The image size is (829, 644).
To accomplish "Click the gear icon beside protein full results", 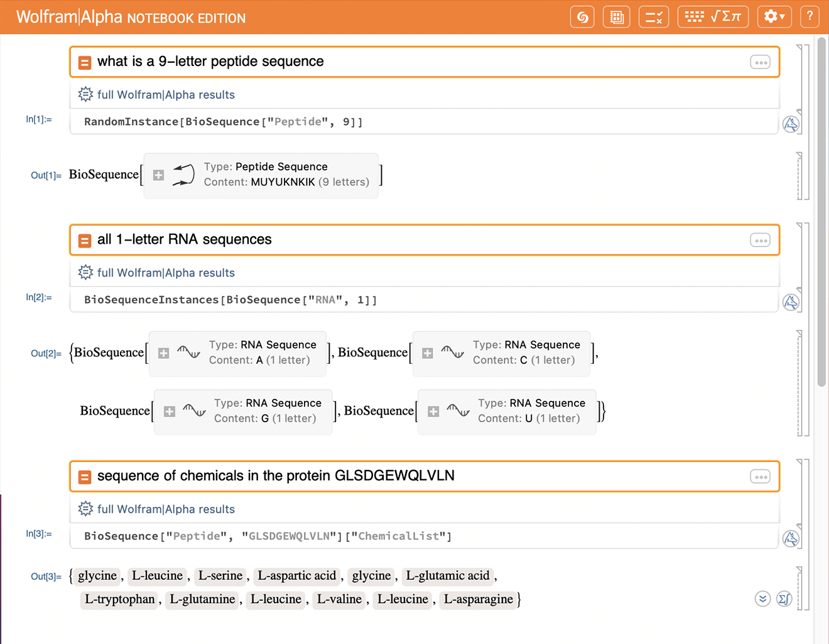I will click(x=85, y=508).
